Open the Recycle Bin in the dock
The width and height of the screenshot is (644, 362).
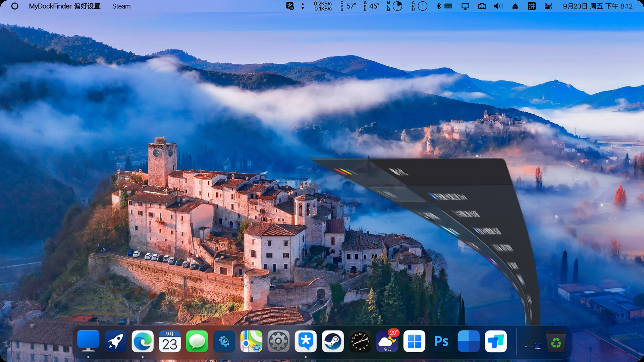(556, 341)
